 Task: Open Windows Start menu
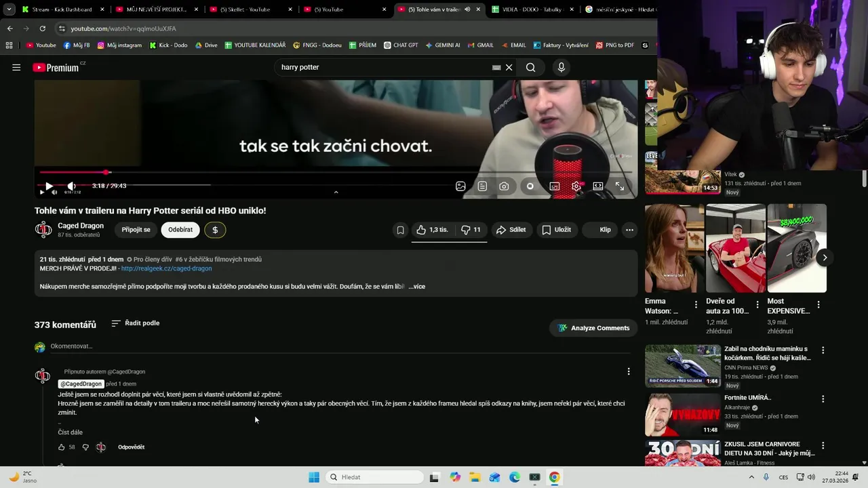point(314,477)
